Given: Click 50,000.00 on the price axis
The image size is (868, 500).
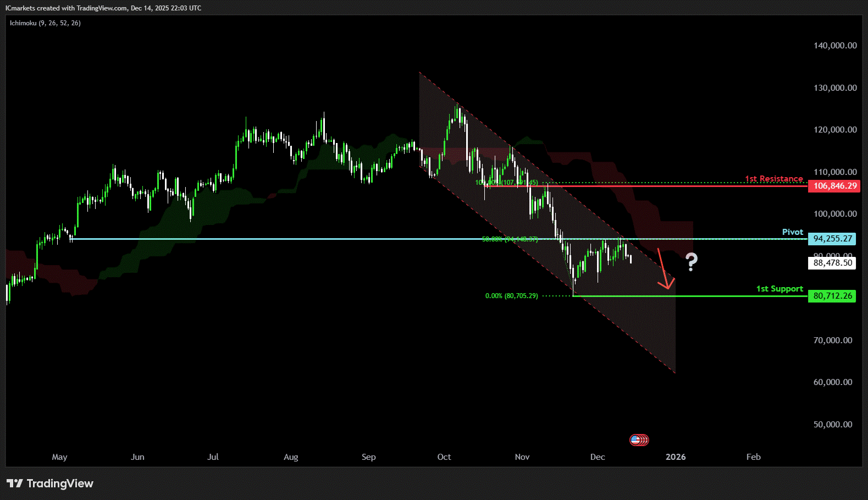Looking at the screenshot, I should pyautogui.click(x=832, y=425).
